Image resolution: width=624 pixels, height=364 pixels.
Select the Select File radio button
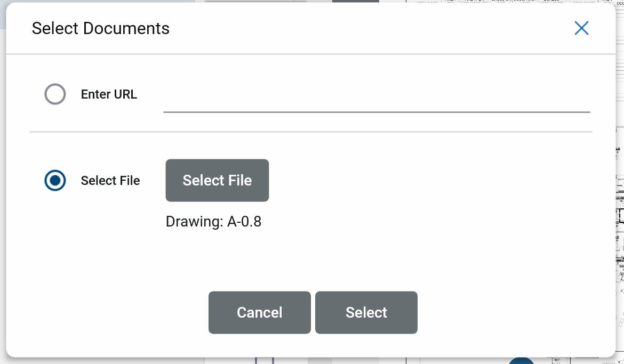click(x=55, y=181)
